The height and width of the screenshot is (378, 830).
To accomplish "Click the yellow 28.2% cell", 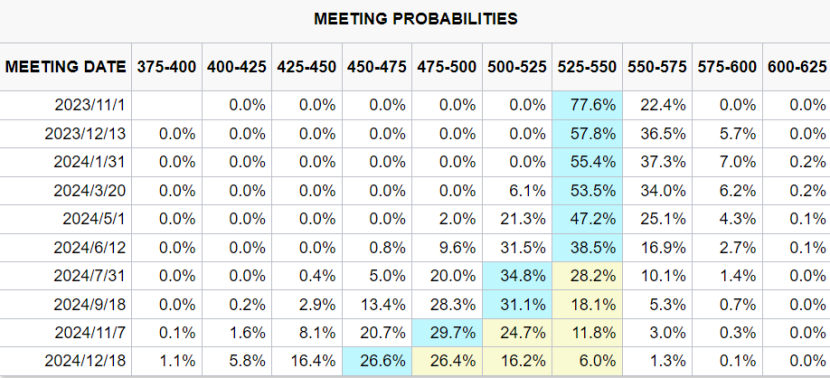I will coord(587,276).
